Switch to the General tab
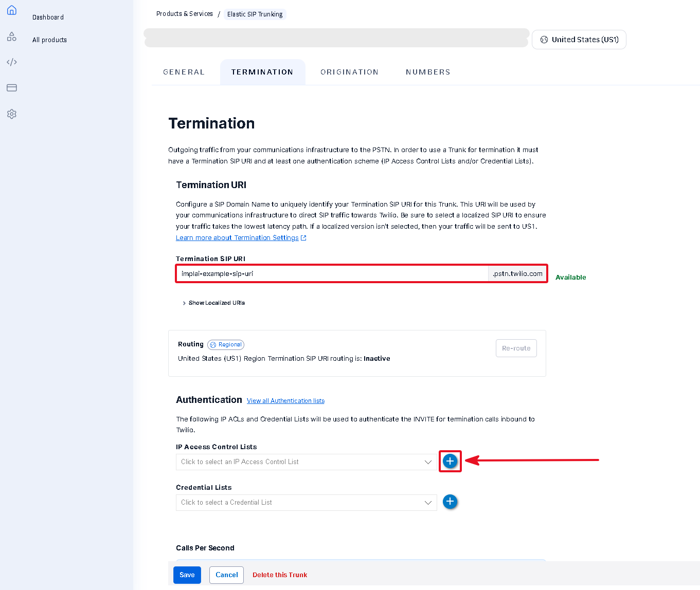The height and width of the screenshot is (590, 700). pos(184,72)
